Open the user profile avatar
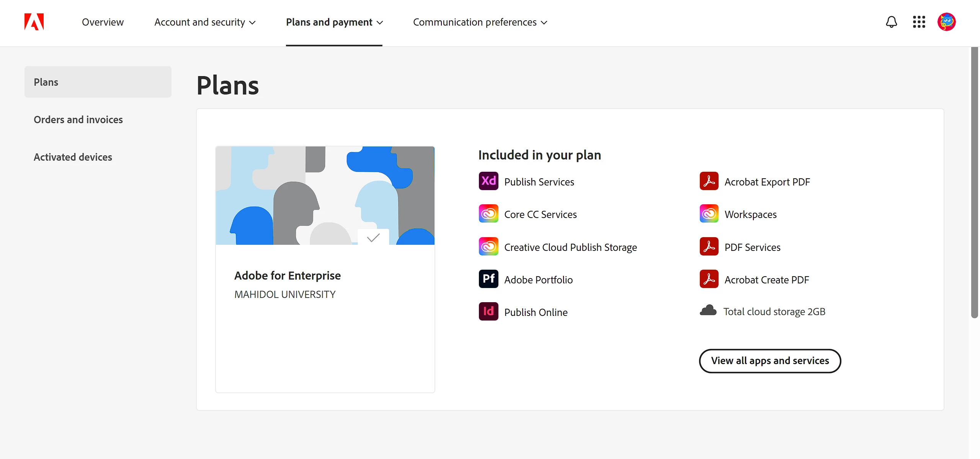 946,22
